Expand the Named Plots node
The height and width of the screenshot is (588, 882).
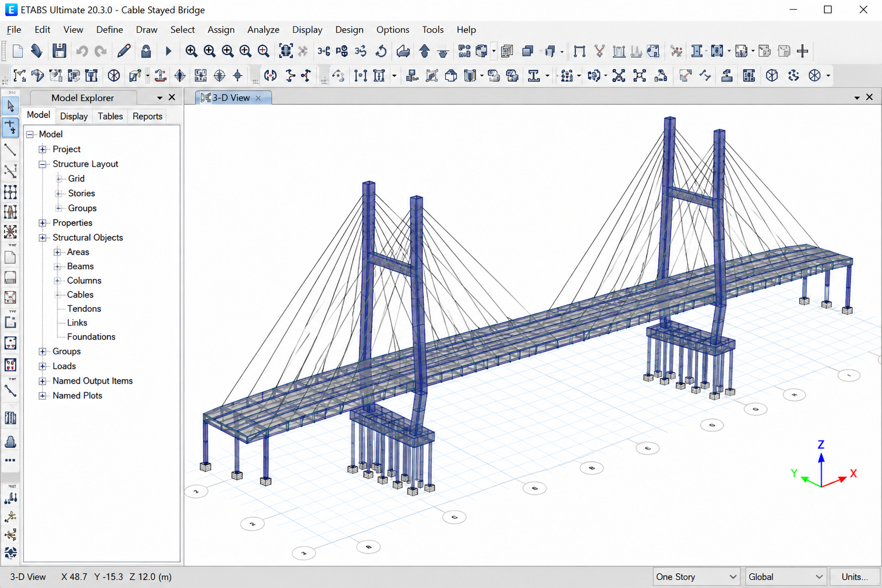[42, 396]
